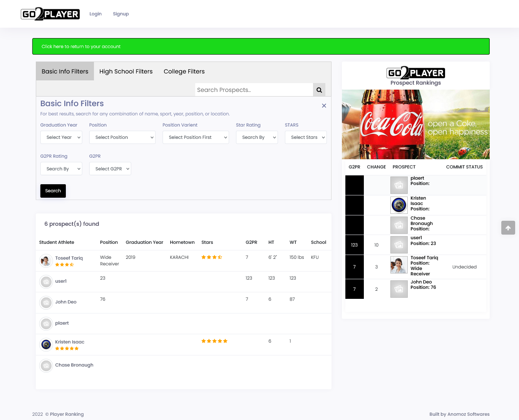Click placeholder avatar next to John Deo in results

coord(46,303)
